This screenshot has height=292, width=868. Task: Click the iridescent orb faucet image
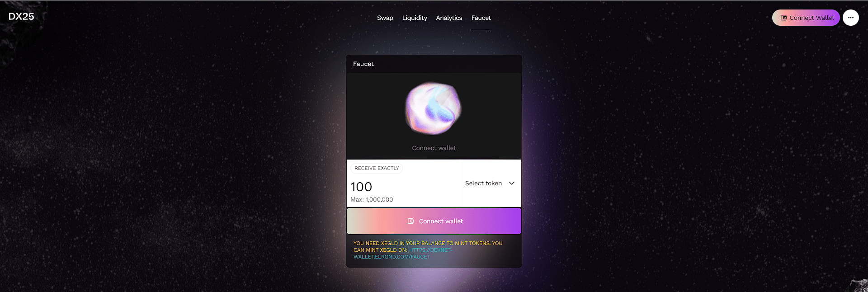click(434, 108)
